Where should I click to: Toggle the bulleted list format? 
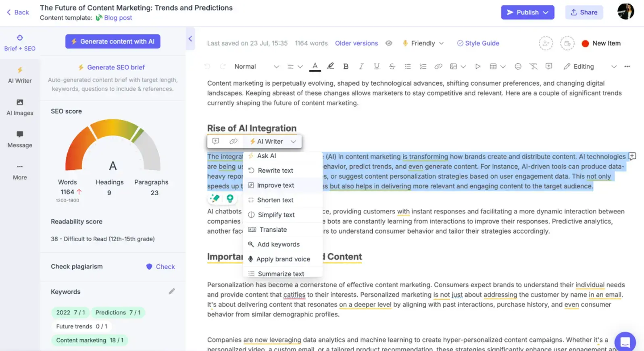407,67
